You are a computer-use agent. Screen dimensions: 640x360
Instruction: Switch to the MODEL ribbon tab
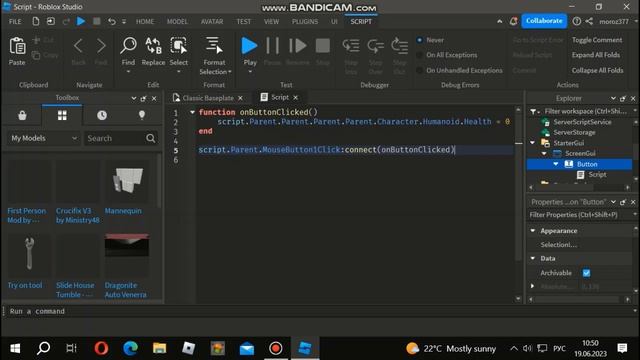(x=177, y=22)
